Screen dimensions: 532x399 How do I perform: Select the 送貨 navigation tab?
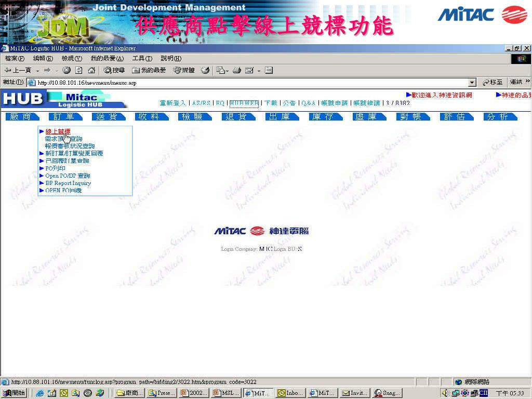[x=109, y=117]
